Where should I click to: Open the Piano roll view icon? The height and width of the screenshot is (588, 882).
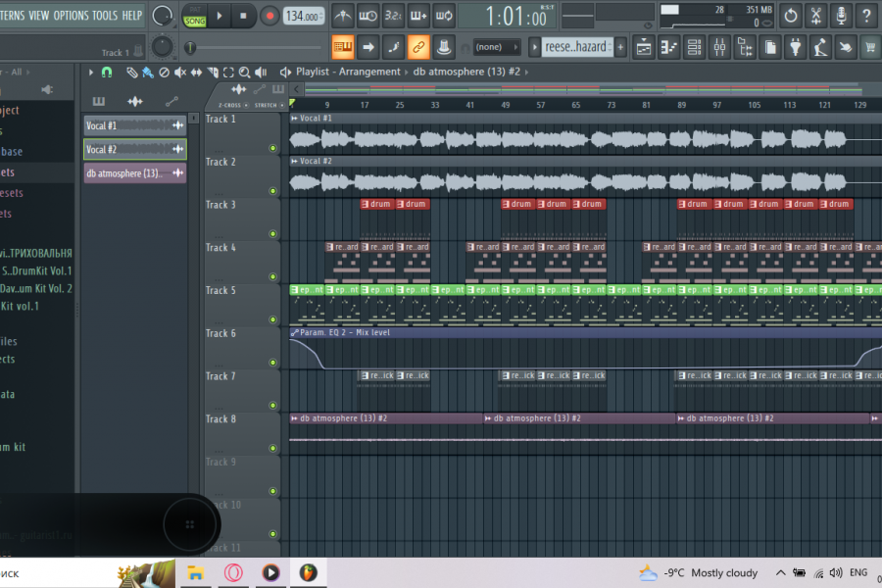668,47
